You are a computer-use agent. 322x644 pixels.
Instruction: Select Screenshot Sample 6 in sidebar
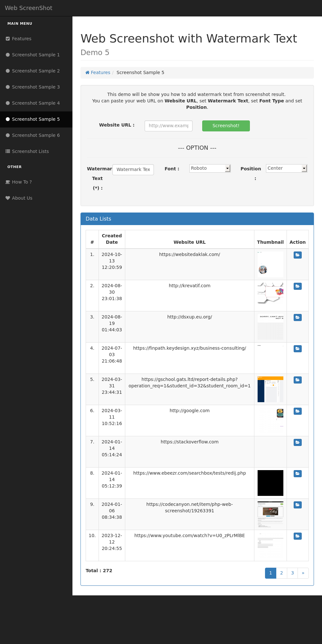pos(36,135)
